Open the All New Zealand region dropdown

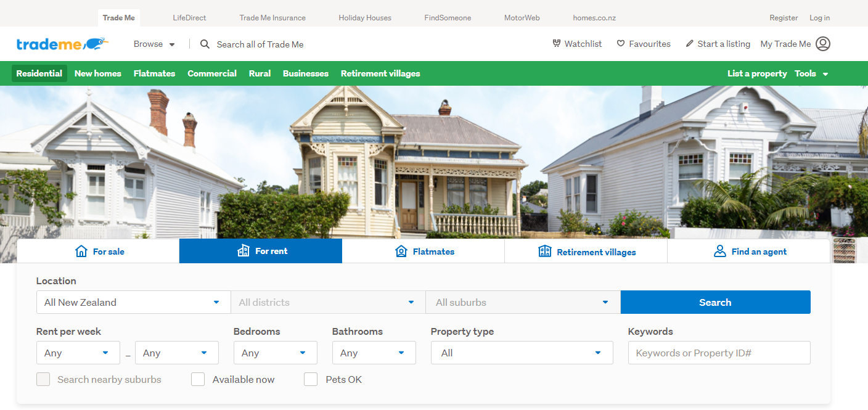click(134, 302)
